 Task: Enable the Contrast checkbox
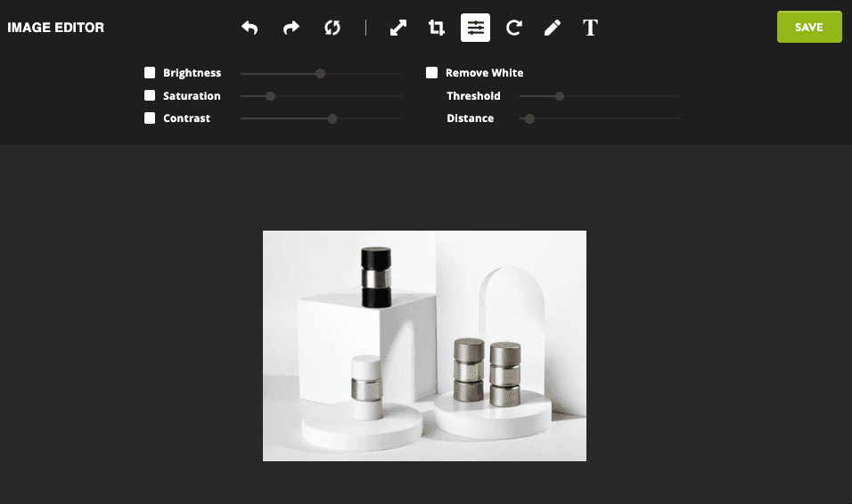(x=150, y=118)
